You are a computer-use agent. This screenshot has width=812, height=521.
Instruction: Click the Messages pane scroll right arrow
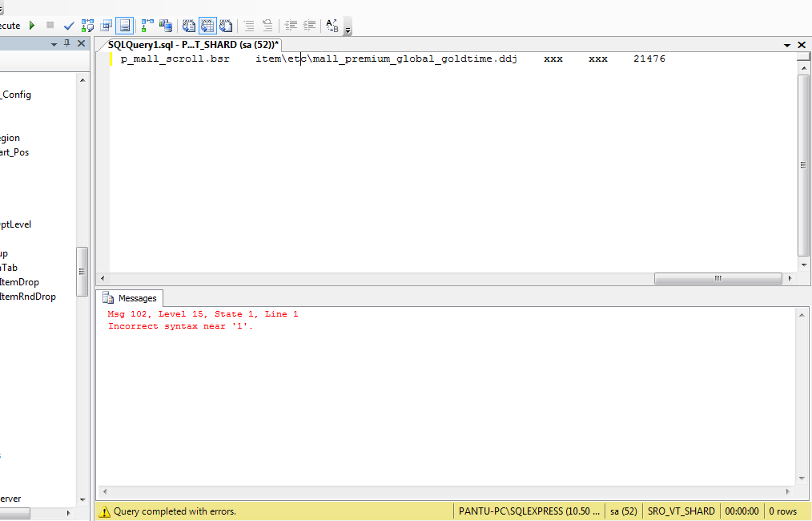click(788, 491)
